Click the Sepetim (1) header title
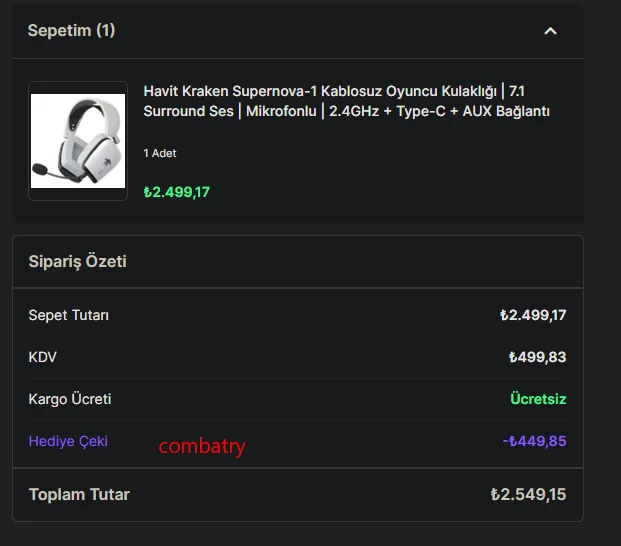The image size is (621, 546). point(71,31)
